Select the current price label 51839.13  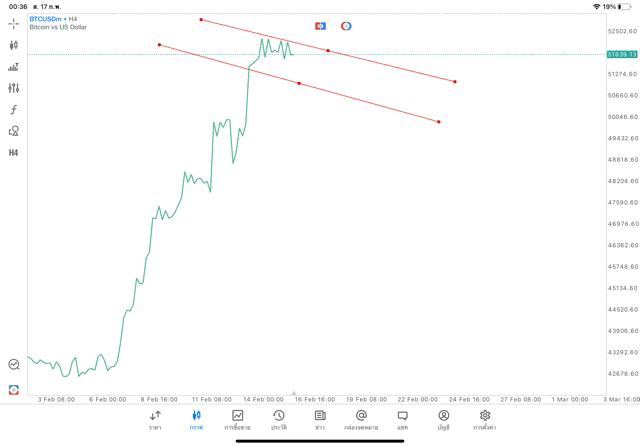(621, 54)
